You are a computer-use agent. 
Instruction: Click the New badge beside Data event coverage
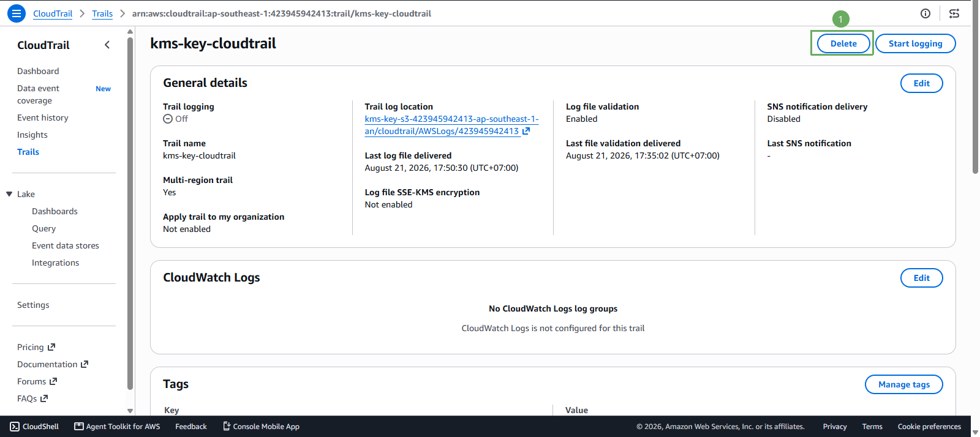click(103, 89)
